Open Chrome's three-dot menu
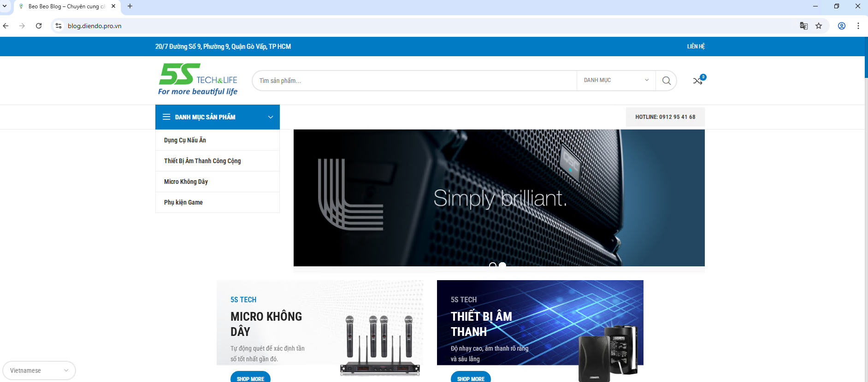 (858, 26)
